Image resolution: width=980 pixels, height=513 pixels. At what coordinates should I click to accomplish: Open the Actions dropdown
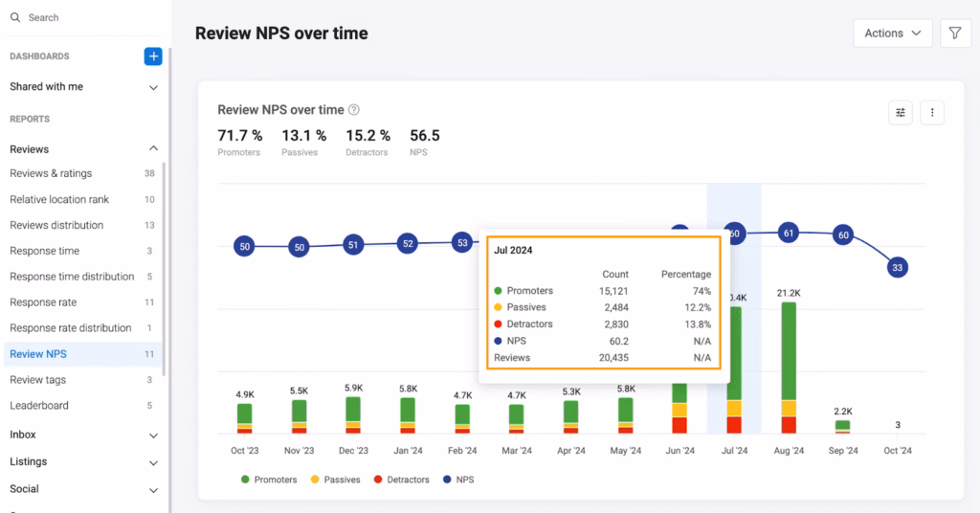click(892, 33)
